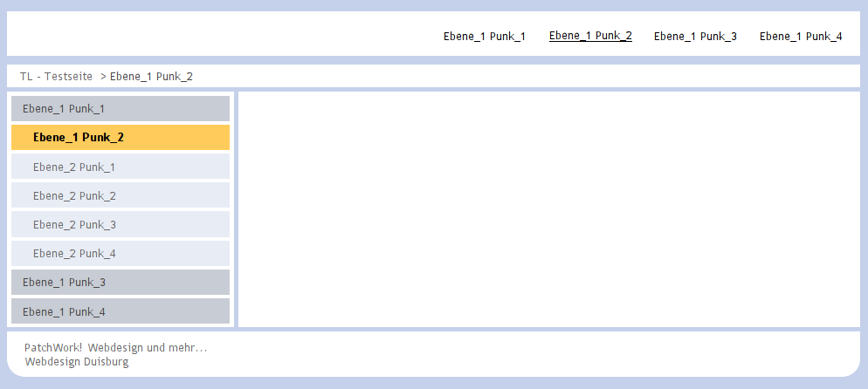Image resolution: width=868 pixels, height=389 pixels.
Task: Open Ebene_2 Punk_2 submenu item
Action: click(x=121, y=195)
